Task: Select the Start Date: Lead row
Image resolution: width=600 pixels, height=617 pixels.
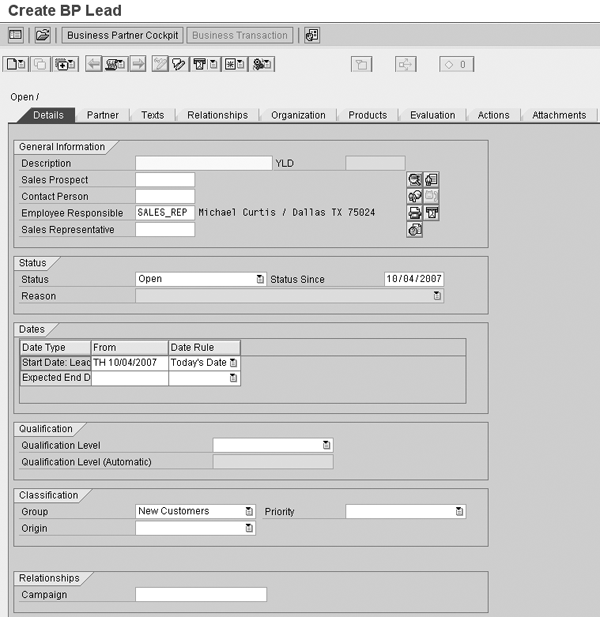Action: 55,363
